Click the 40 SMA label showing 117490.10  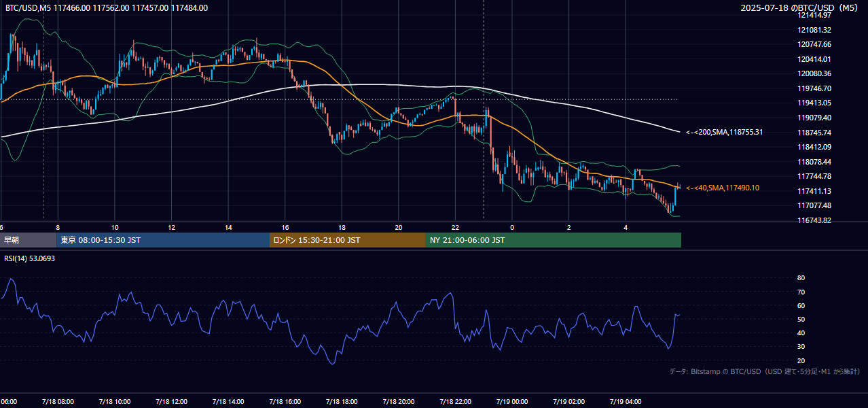(x=723, y=188)
